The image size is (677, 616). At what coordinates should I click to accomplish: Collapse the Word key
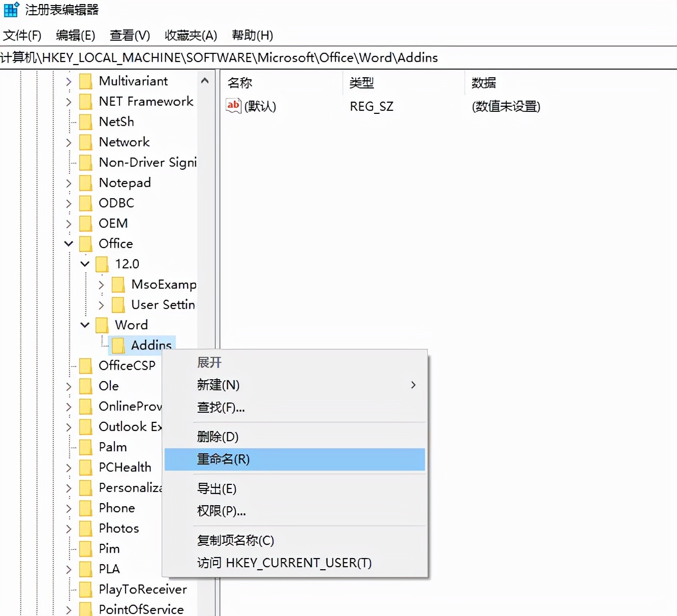tap(85, 325)
